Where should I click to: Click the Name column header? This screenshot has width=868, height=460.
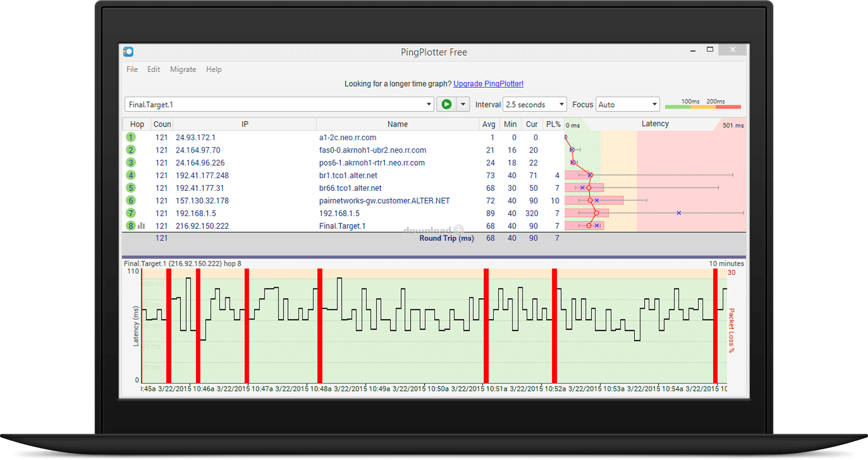click(x=397, y=124)
